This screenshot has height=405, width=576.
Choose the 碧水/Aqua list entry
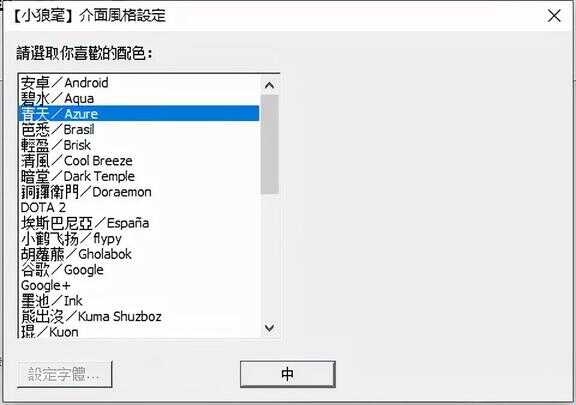(139, 98)
